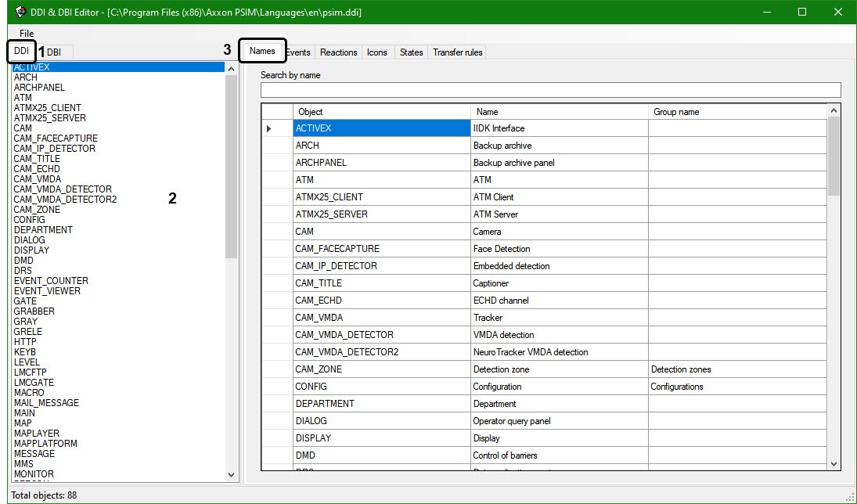Select the row marker arrow for ACTIVEX
This screenshot has width=857, height=504.
(269, 128)
